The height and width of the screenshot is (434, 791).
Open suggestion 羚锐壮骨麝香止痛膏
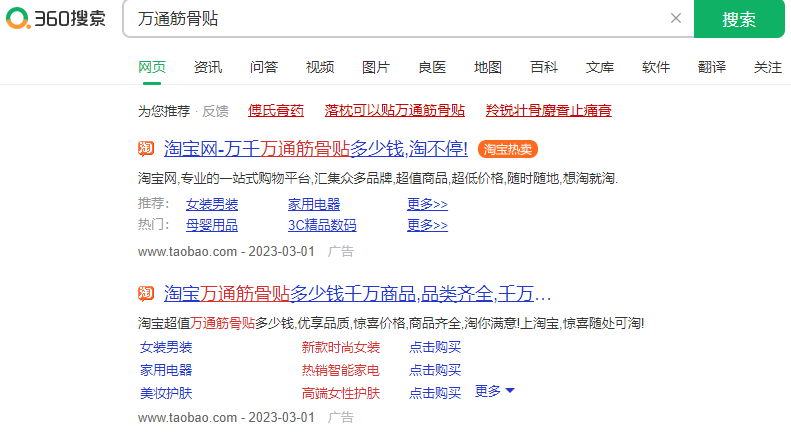pyautogui.click(x=548, y=111)
